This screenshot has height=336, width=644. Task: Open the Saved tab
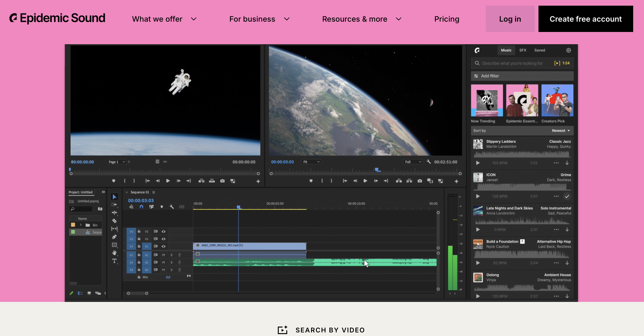pos(539,50)
